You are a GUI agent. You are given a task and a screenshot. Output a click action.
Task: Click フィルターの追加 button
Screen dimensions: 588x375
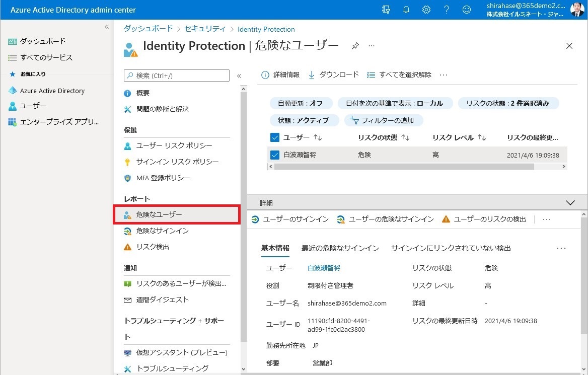384,120
